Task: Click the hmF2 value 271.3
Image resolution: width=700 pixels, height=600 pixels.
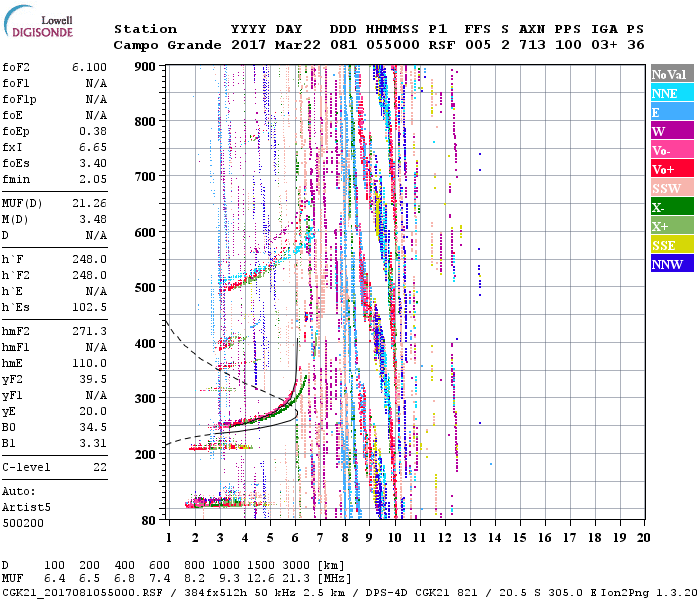Action: pos(89,331)
